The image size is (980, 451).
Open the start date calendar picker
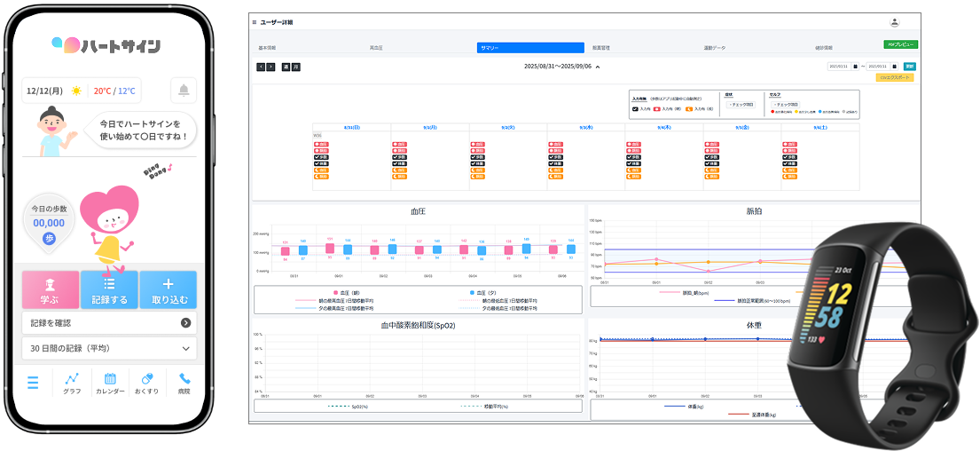[x=857, y=67]
